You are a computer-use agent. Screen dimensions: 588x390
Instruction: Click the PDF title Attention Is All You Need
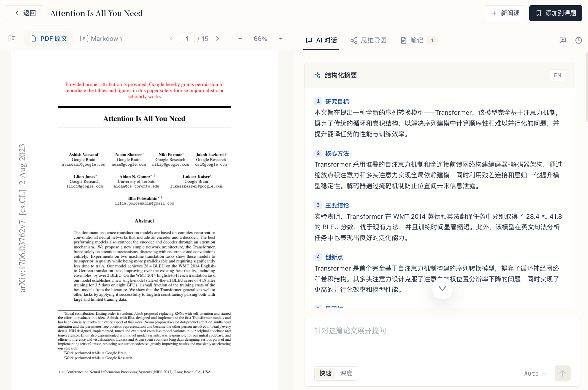tap(144, 118)
